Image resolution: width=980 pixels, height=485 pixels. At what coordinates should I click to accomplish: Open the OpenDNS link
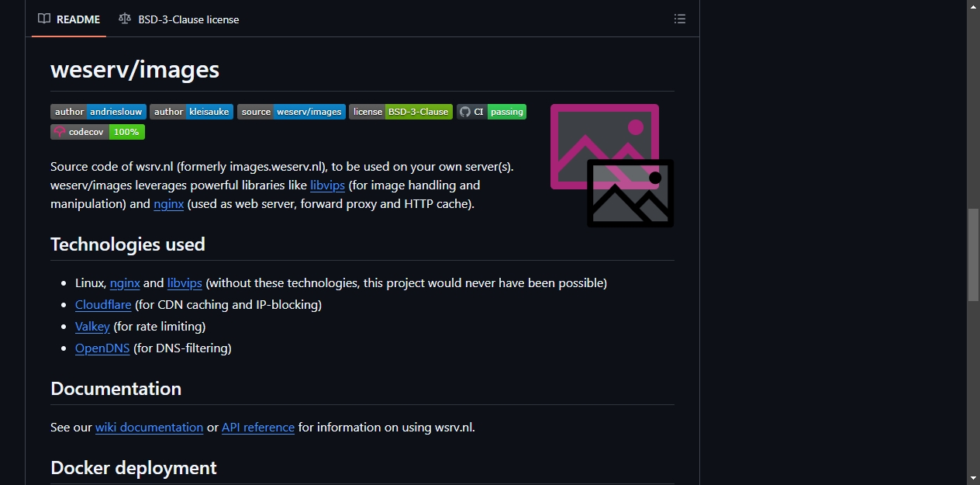click(x=102, y=348)
